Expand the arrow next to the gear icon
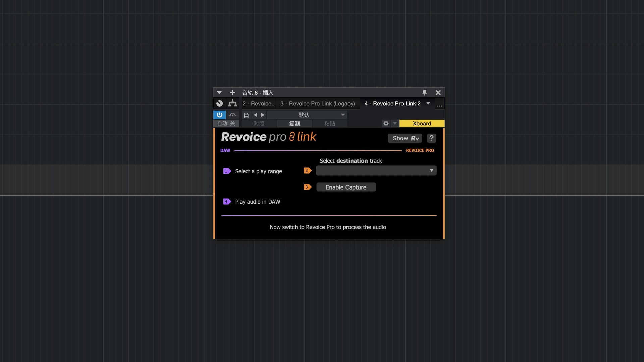Screen dimensions: 644x362 point(395,123)
